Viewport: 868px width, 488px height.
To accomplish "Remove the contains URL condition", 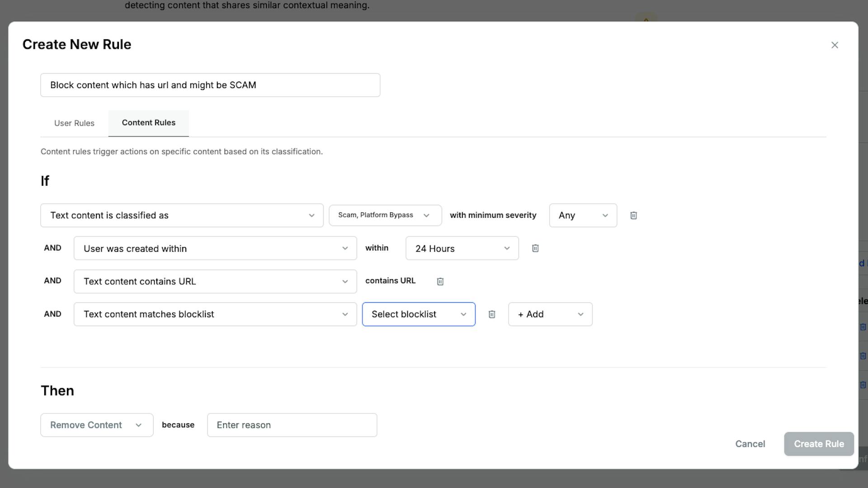I will coord(440,282).
